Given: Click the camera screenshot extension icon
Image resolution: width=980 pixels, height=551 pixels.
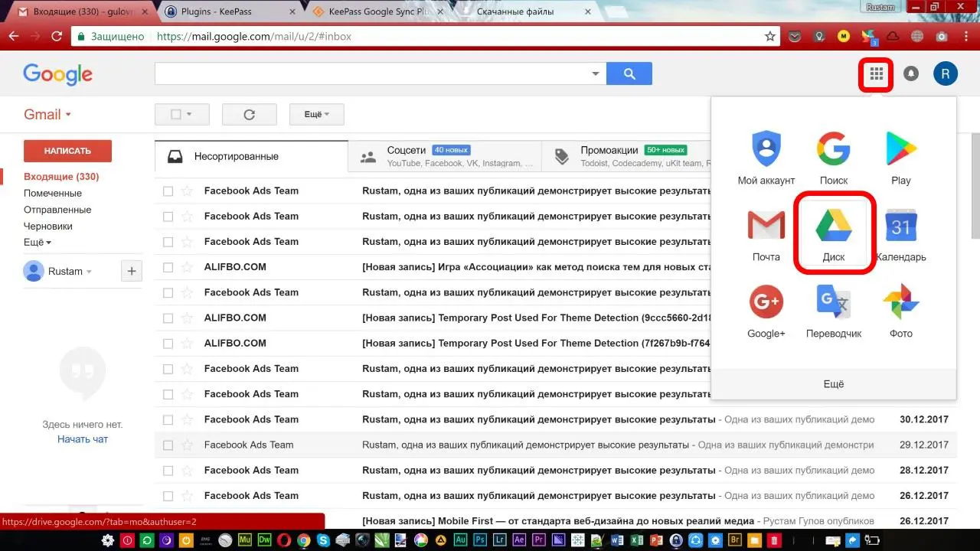Looking at the screenshot, I should 942,36.
